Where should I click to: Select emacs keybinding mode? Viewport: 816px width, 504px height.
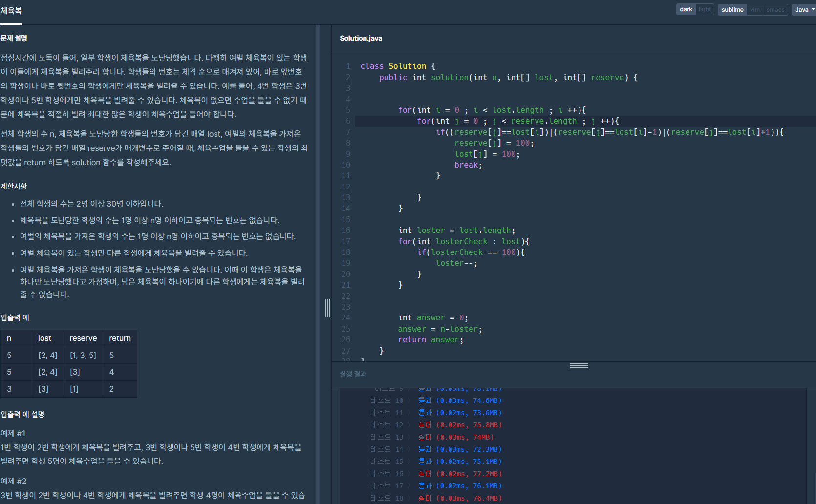(775, 10)
